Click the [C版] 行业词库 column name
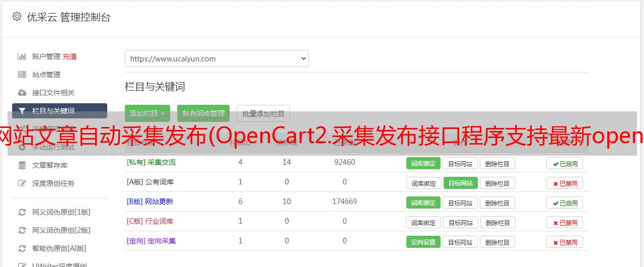Image resolution: width=644 pixels, height=267 pixels. pyautogui.click(x=150, y=221)
